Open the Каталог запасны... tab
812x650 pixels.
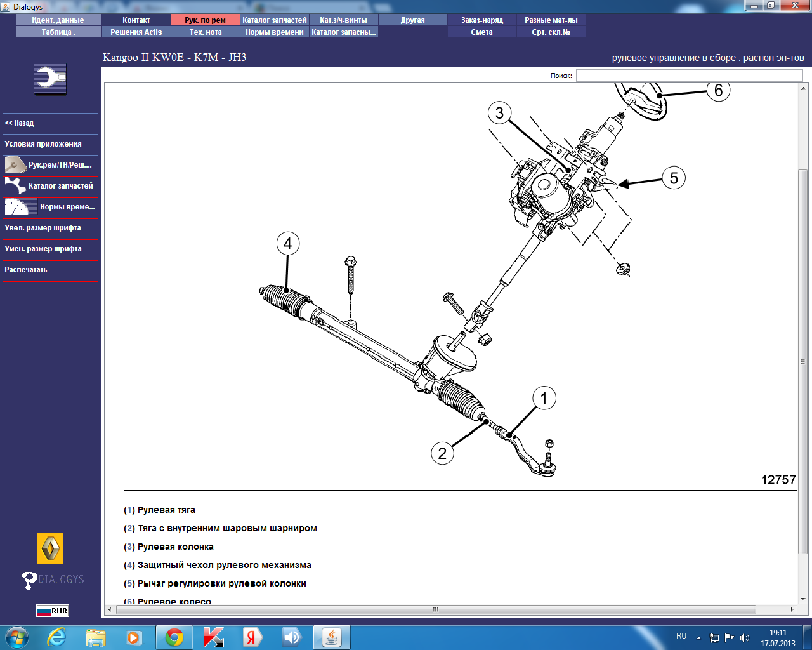(344, 32)
